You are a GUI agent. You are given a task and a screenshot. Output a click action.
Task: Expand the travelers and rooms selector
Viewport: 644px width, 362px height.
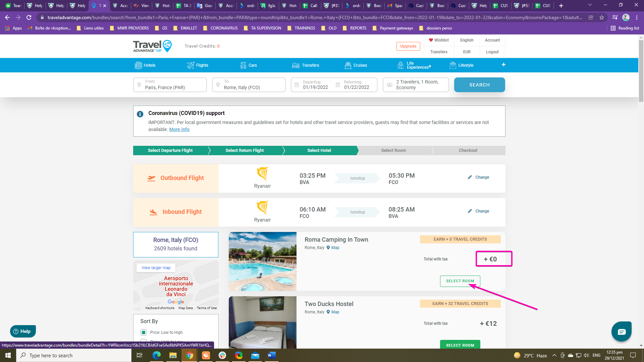pos(416,85)
